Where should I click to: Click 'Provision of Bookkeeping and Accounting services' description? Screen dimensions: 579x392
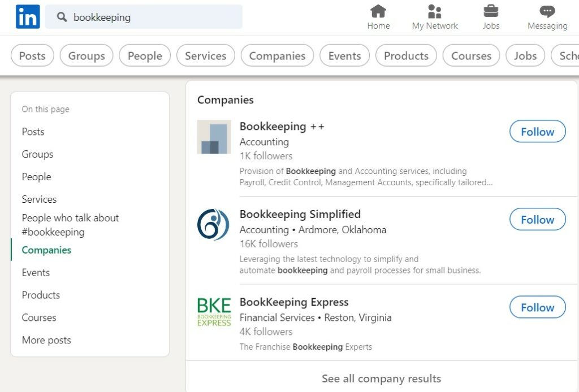[x=366, y=177]
